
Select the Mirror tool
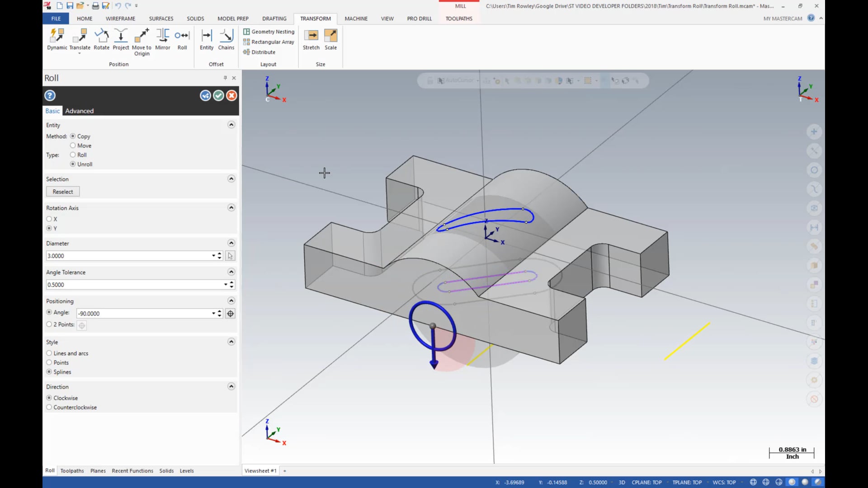pyautogui.click(x=163, y=39)
